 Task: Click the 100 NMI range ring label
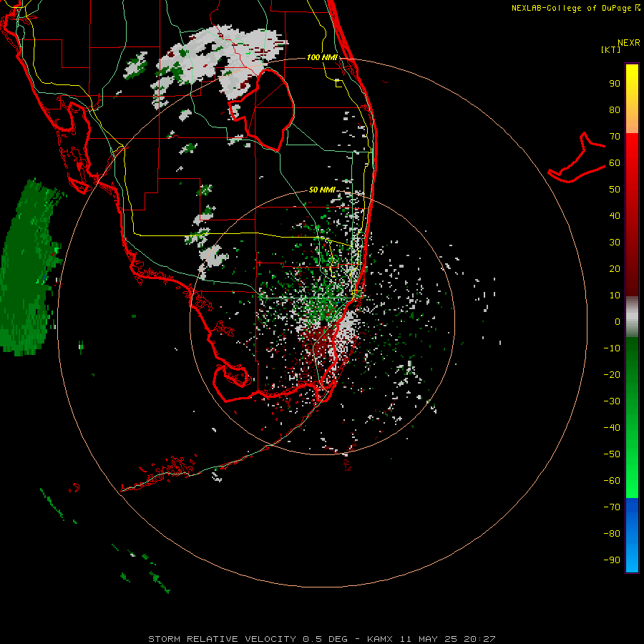coord(322,57)
